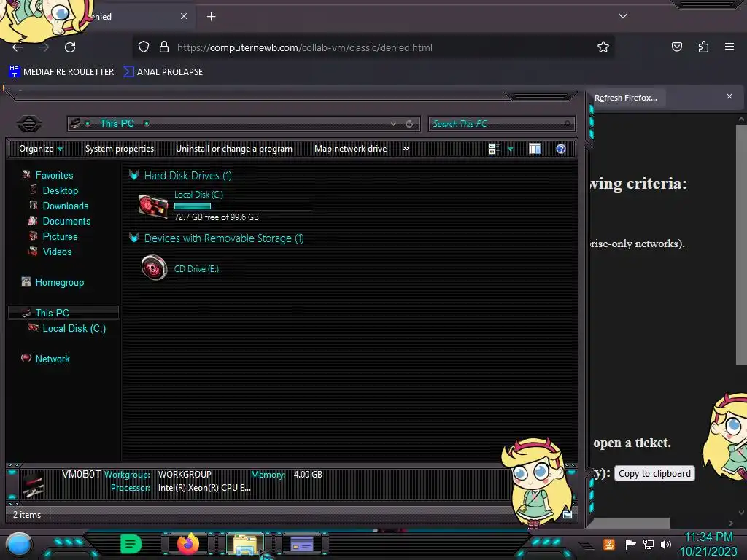Collapse Devices with Removable Storage group
This screenshot has width=747, height=560.
134,238
